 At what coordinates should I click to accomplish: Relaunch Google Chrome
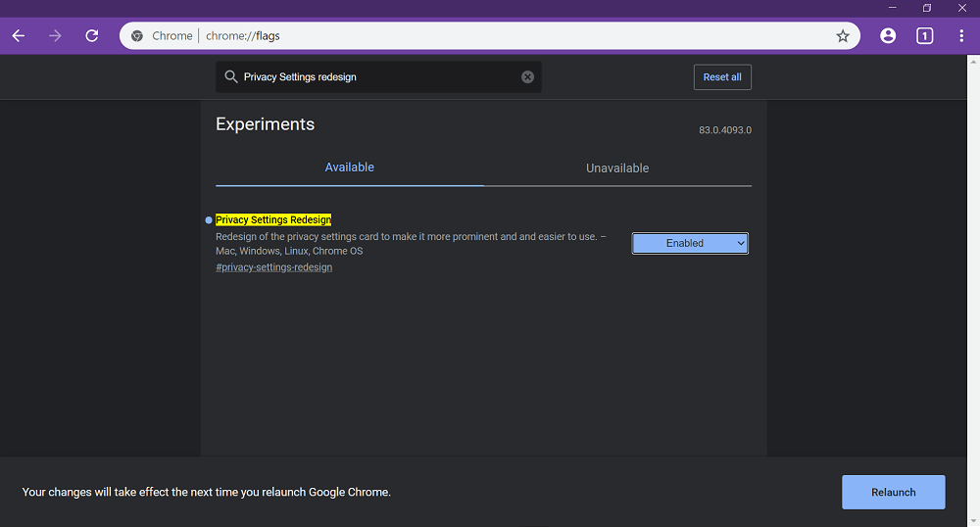pos(893,492)
